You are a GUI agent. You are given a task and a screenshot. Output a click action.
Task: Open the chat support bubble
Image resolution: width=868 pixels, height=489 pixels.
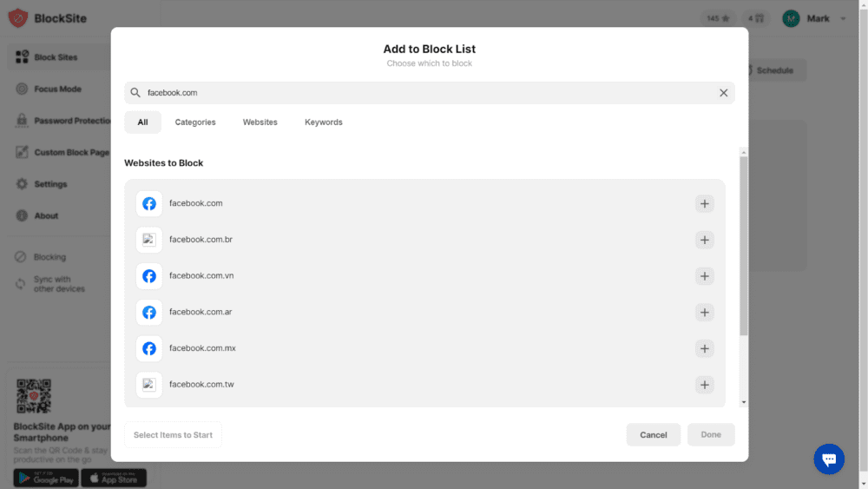(x=828, y=459)
